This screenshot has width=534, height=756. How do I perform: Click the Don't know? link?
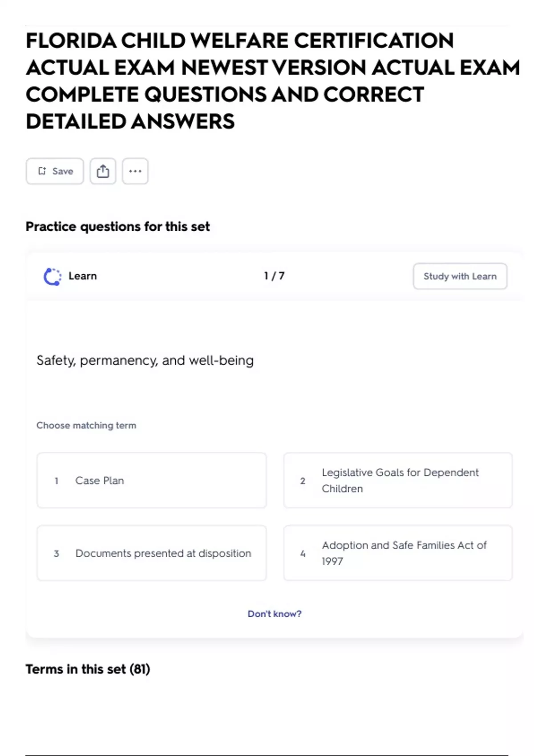click(x=275, y=614)
